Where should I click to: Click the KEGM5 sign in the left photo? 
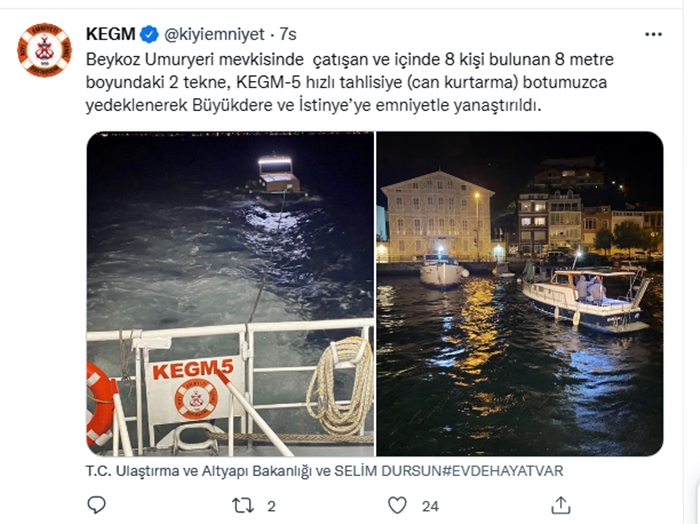click(195, 391)
